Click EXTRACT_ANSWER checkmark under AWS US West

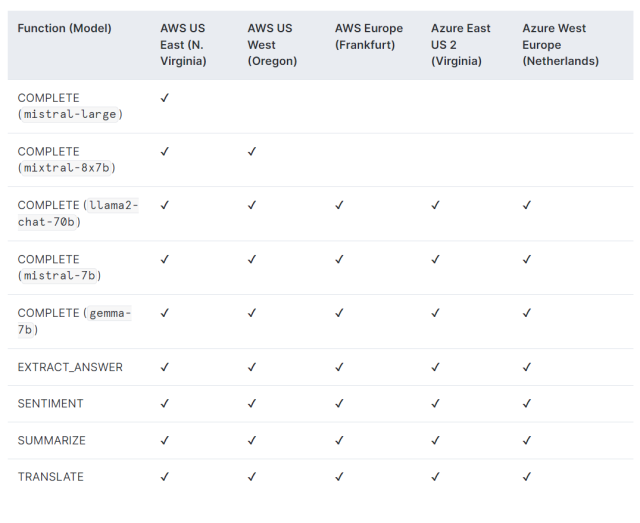(252, 367)
